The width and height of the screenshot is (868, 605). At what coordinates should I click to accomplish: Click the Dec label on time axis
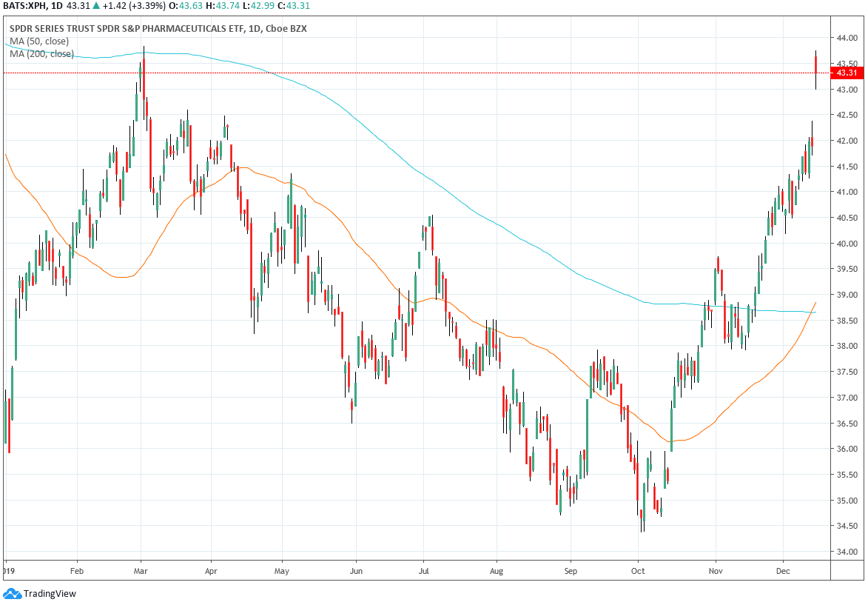point(783,571)
